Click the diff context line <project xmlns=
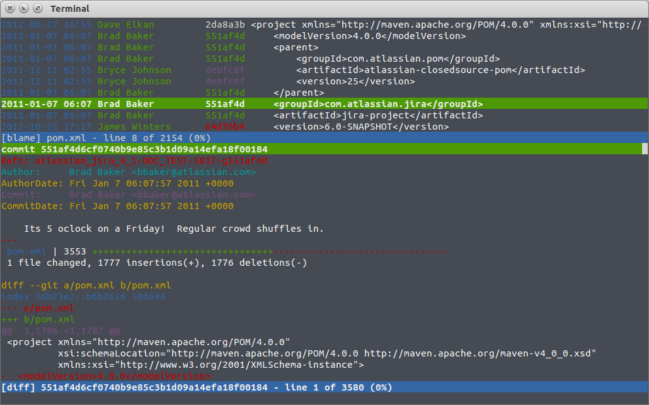The image size is (649, 405). click(x=148, y=342)
